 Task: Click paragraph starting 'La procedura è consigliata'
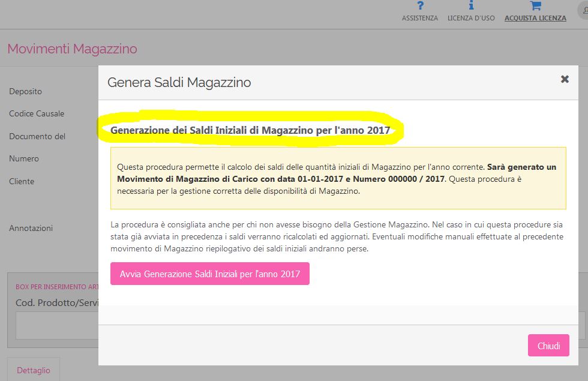337,236
